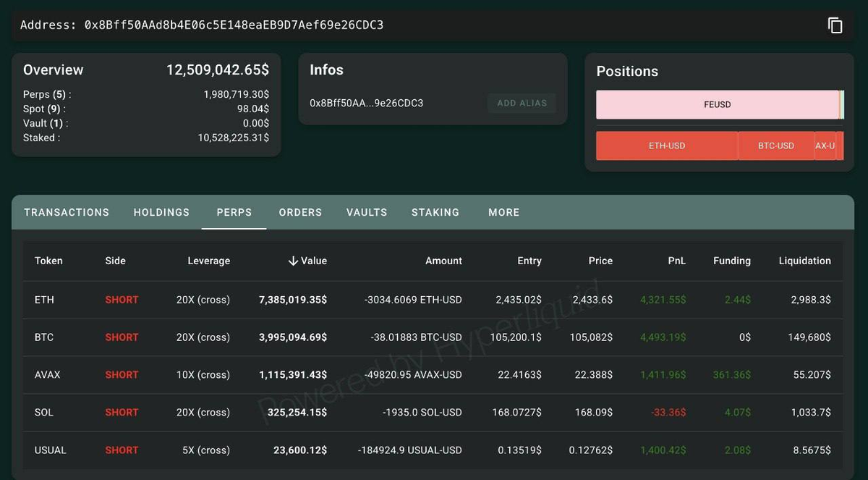The width and height of the screenshot is (868, 480).
Task: Copy the wallet address using copy icon
Action: [835, 25]
